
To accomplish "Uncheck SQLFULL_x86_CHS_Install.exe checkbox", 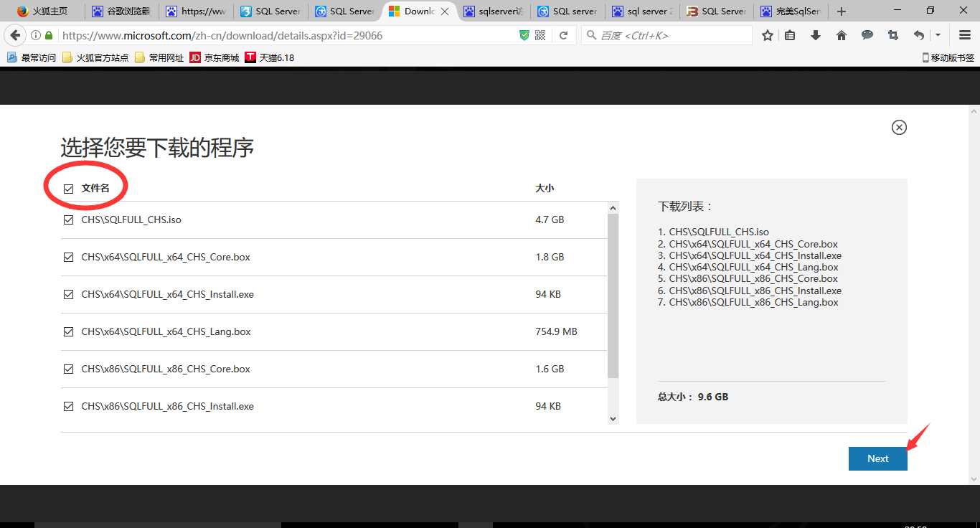I will (x=69, y=407).
